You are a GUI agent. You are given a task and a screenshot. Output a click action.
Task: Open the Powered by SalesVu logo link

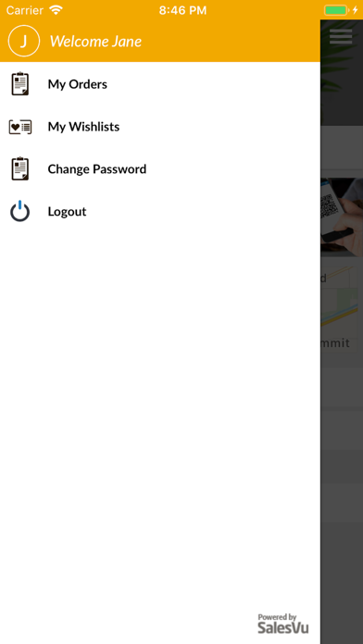click(x=283, y=624)
